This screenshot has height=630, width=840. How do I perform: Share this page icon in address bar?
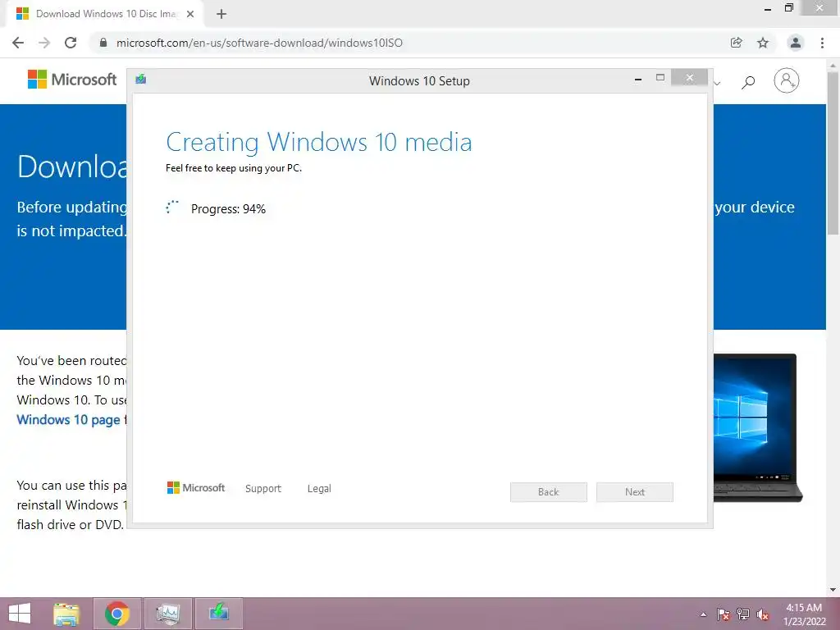(736, 43)
